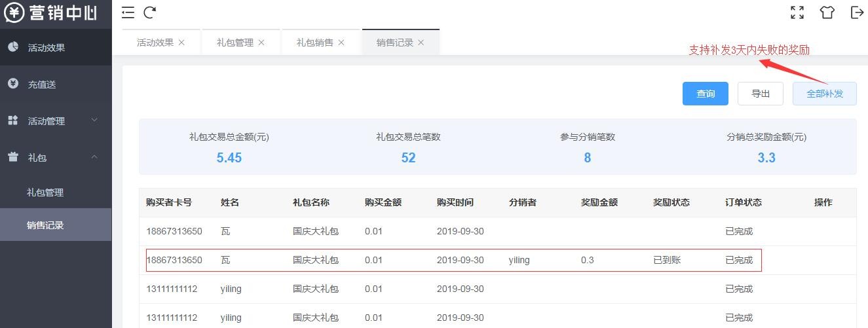The width and height of the screenshot is (868, 328).
Task: Click the blue 查询 button
Action: (x=706, y=94)
